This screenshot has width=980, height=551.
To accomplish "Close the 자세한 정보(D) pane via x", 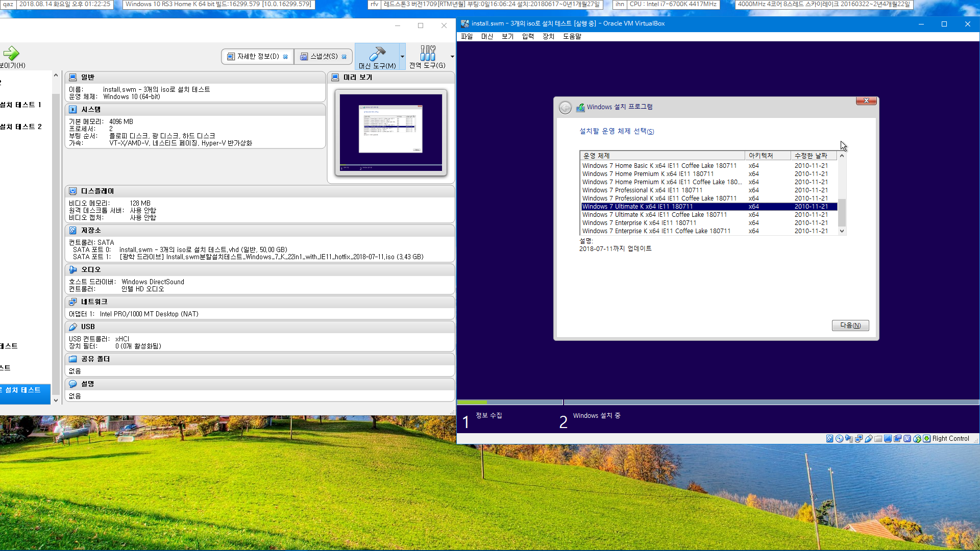I will click(x=285, y=57).
